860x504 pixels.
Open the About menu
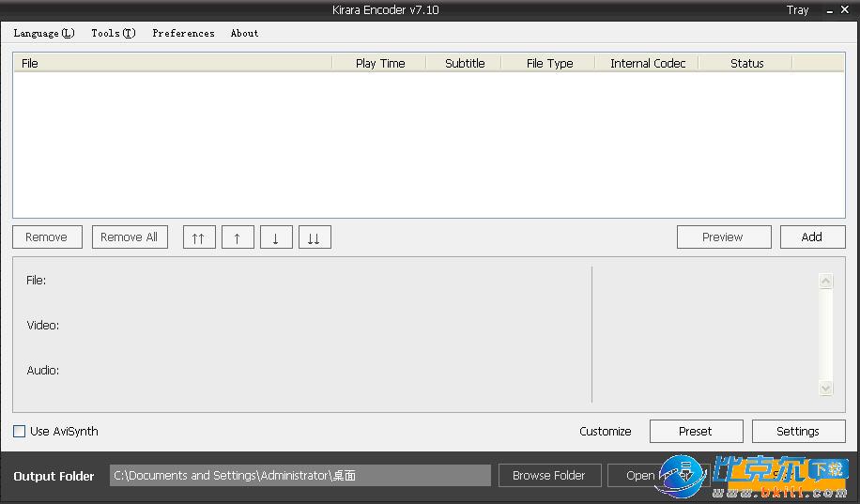245,33
